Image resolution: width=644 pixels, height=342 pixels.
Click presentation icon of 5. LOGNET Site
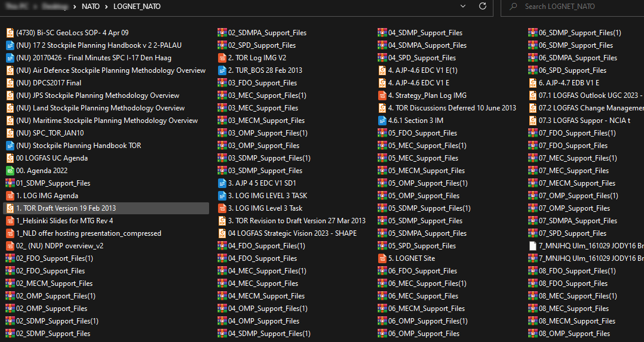382,258
